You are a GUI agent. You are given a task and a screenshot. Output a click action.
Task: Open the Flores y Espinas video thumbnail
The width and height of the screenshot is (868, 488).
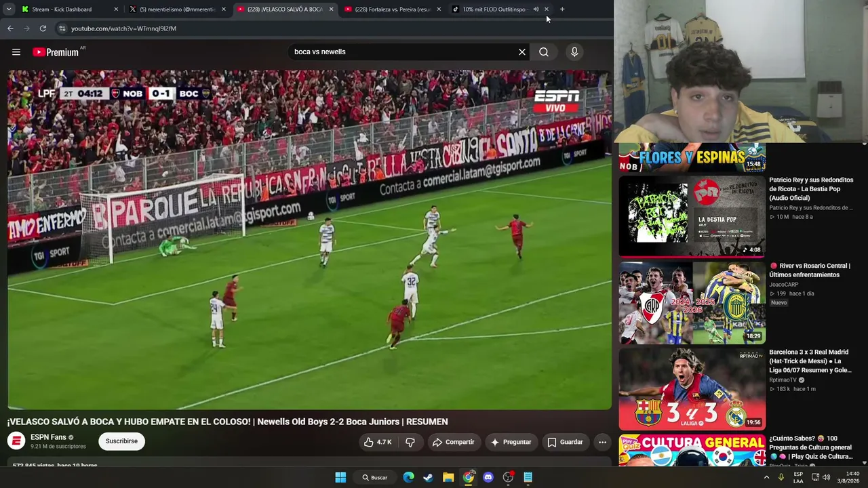pos(692,157)
